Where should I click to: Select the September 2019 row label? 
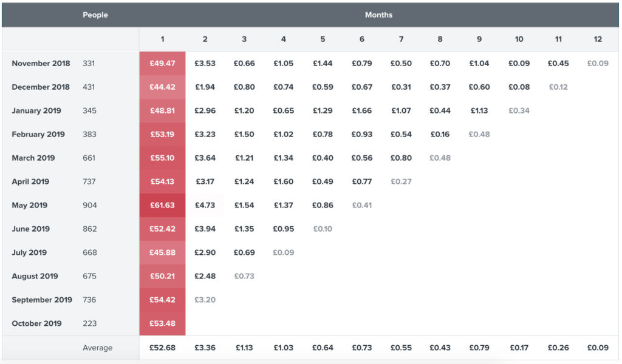tap(42, 300)
